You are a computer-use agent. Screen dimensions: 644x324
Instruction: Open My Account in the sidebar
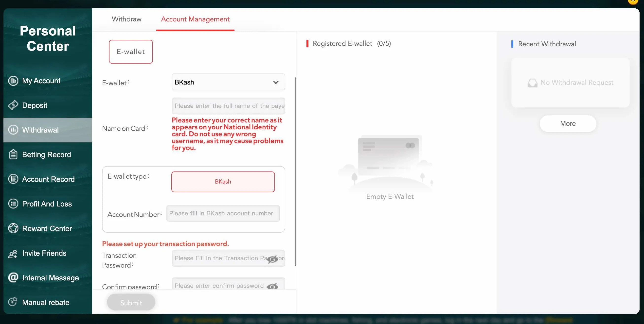click(48, 81)
